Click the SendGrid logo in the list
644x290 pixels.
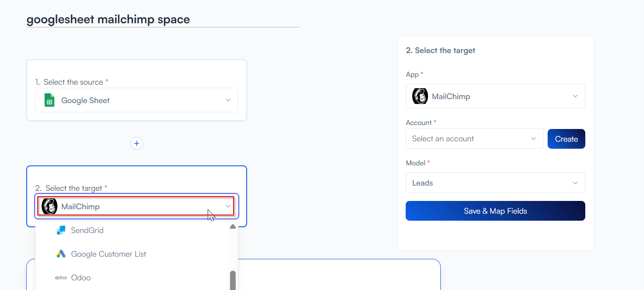click(x=61, y=230)
